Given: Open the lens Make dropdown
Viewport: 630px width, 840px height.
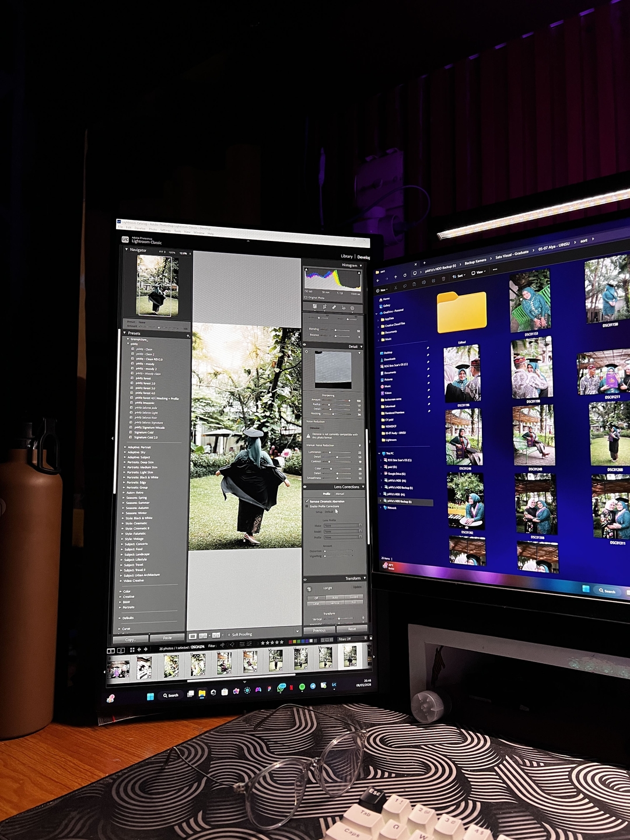Looking at the screenshot, I should tap(343, 526).
